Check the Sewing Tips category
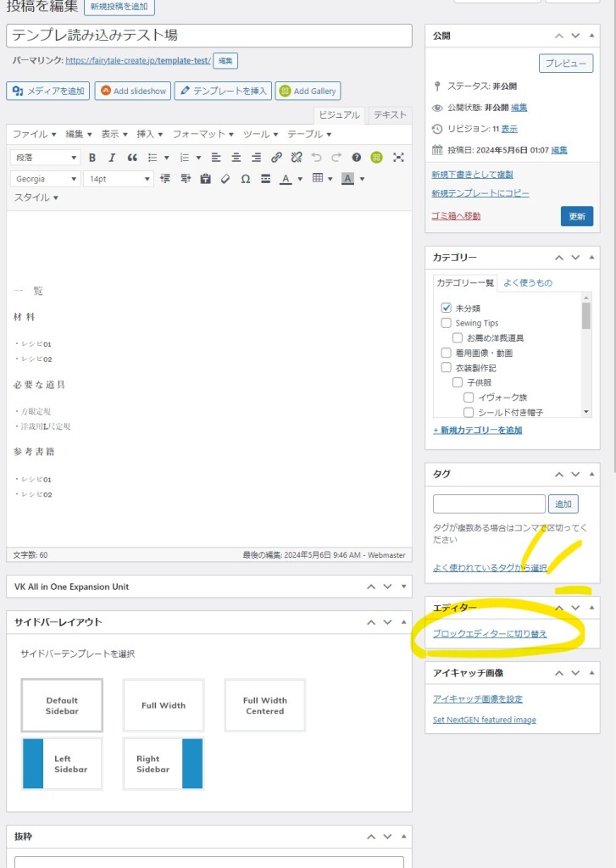The image size is (616, 868). [447, 323]
